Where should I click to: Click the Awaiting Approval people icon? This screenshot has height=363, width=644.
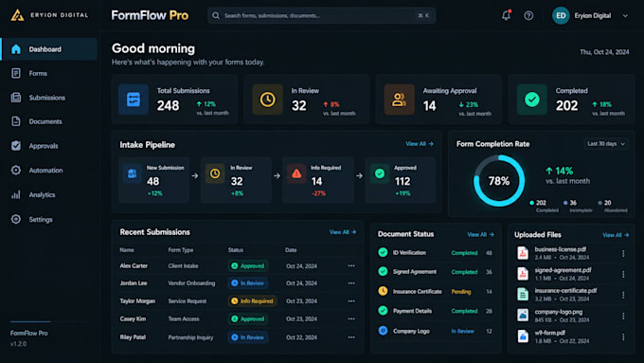point(399,100)
